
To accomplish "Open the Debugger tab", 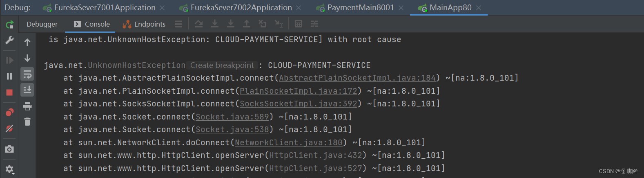I will (x=42, y=25).
